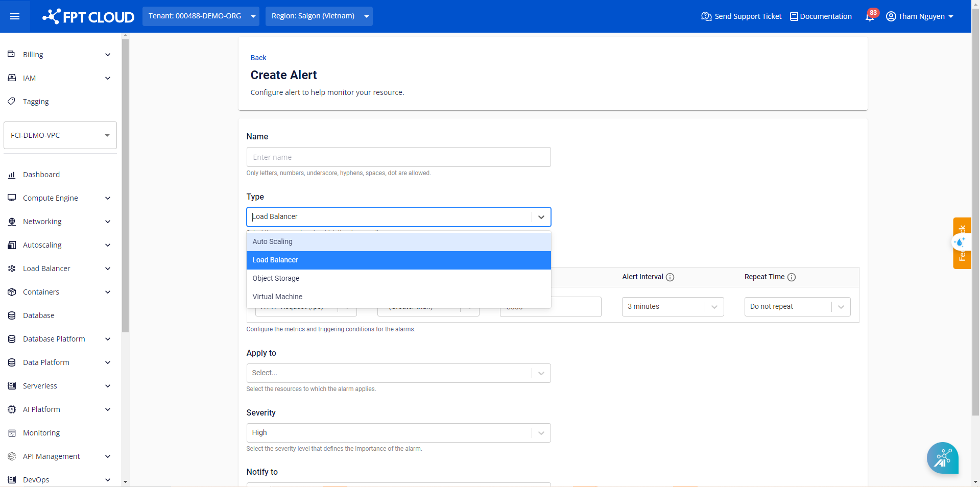The height and width of the screenshot is (487, 980).
Task: Open Send Support Ticket
Action: [x=742, y=16]
